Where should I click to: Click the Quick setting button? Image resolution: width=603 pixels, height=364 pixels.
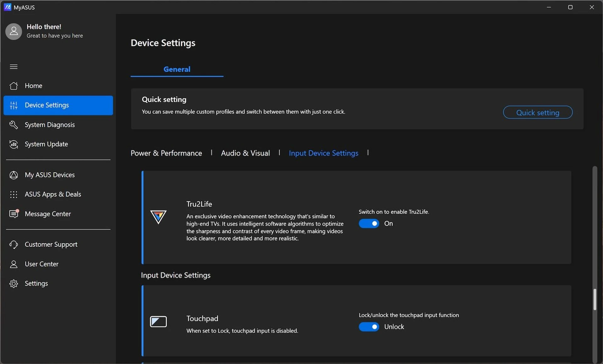tap(538, 112)
